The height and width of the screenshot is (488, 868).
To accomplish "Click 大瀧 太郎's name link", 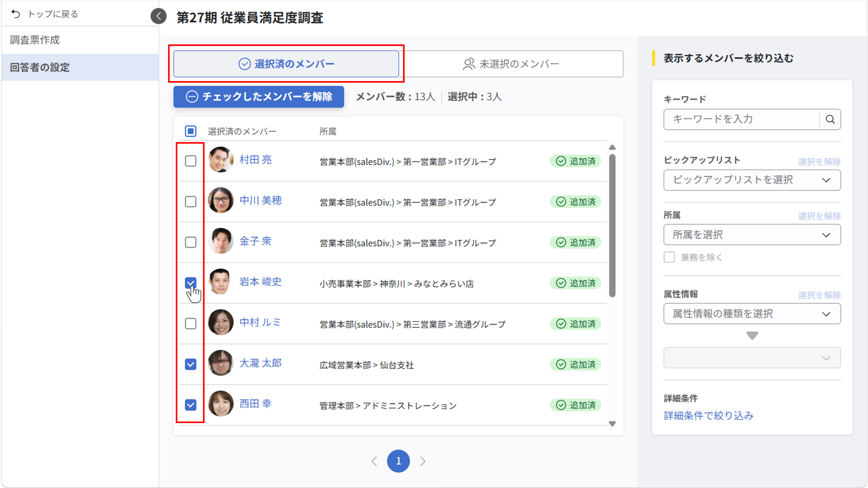I will tap(260, 363).
